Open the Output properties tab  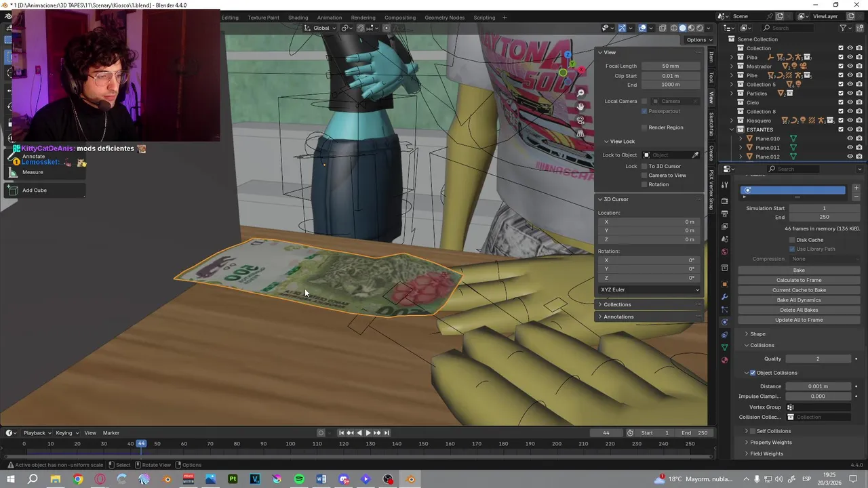(x=724, y=213)
